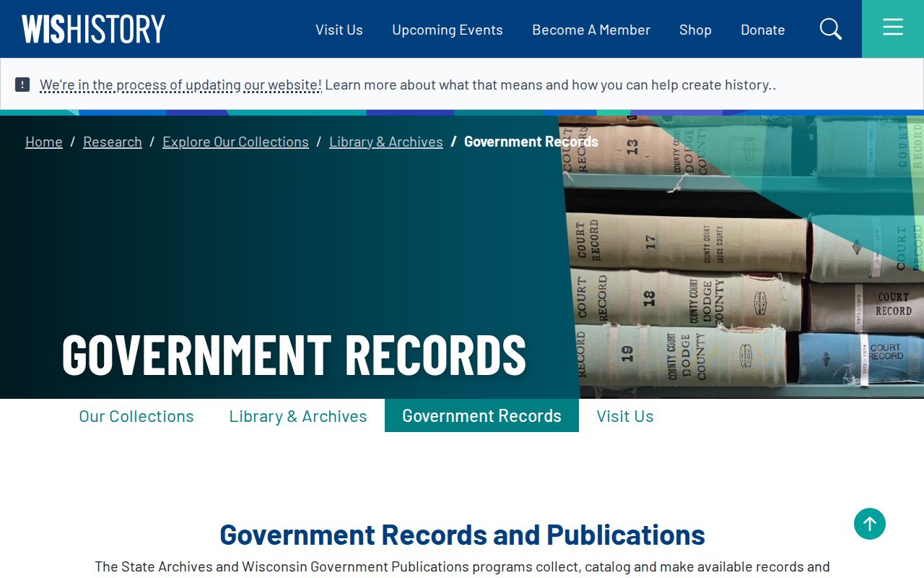Click the GOVERNMENT RECORDS page title
The height and width of the screenshot is (578, 924).
tap(294, 354)
